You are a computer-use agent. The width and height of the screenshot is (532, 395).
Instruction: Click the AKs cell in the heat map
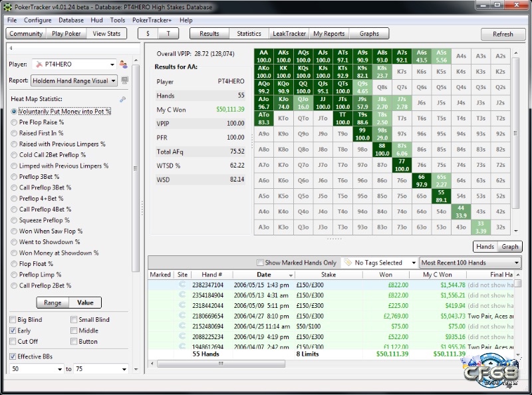[283, 56]
